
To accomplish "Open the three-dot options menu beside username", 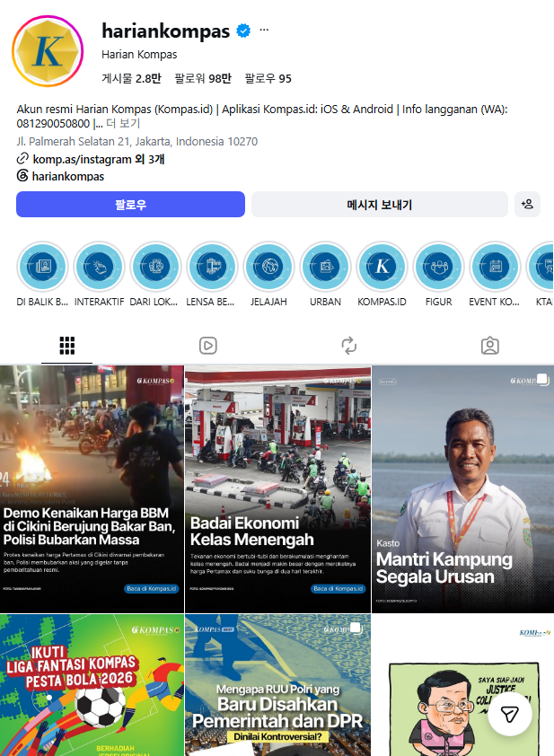I will click(x=264, y=30).
